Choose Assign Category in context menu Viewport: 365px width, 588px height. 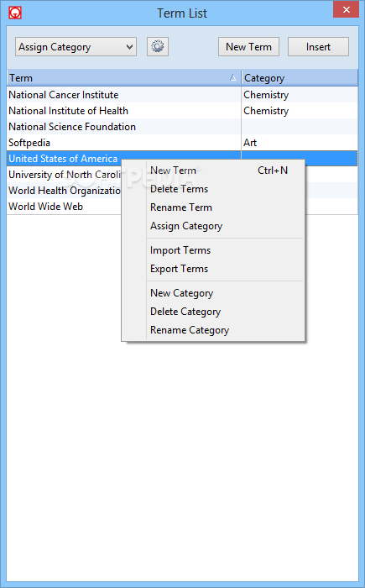tap(213, 226)
